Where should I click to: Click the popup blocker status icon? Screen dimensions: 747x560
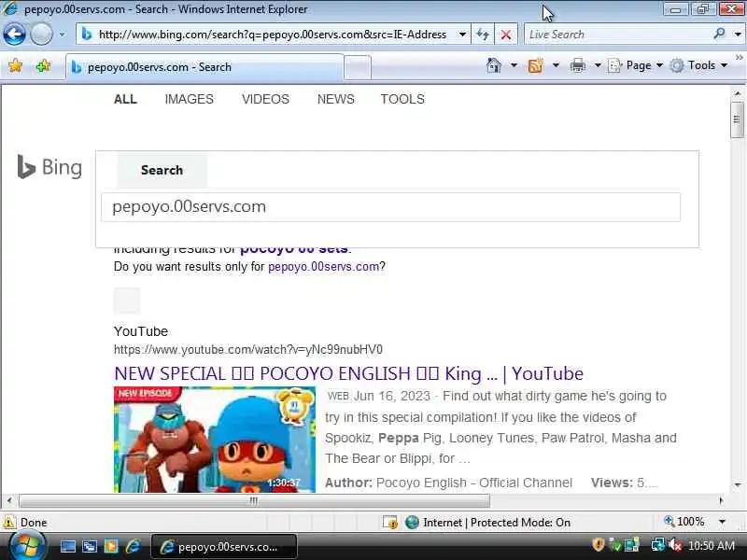tap(390, 523)
